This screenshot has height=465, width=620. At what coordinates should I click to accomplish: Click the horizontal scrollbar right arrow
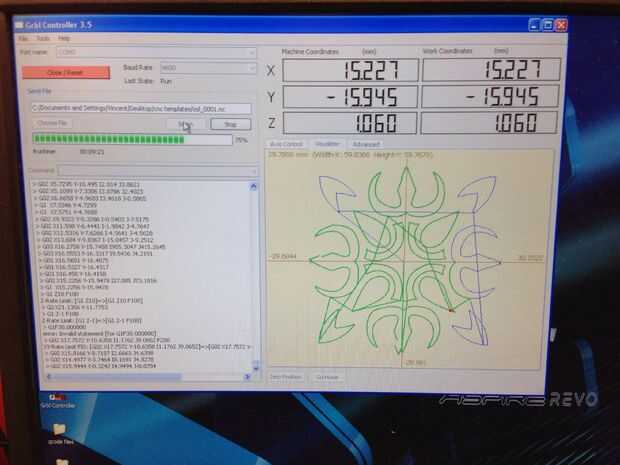(247, 377)
